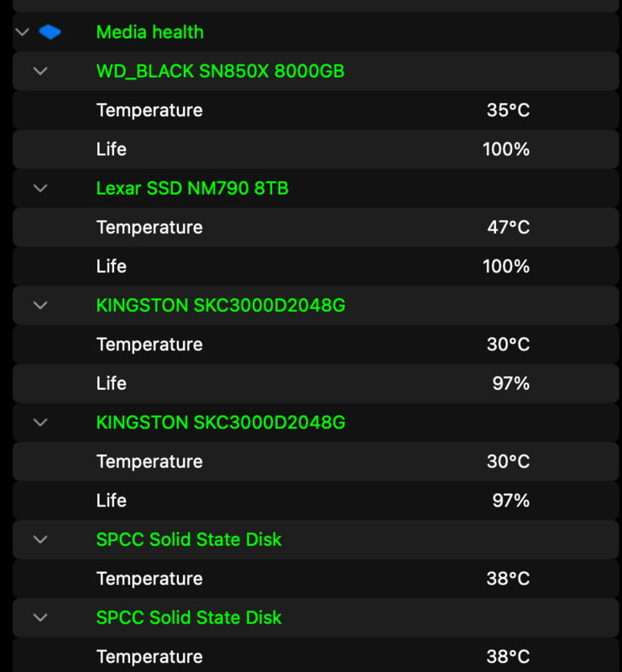Select the second SPCC Solid State Disk name
The image size is (622, 672).
point(189,617)
